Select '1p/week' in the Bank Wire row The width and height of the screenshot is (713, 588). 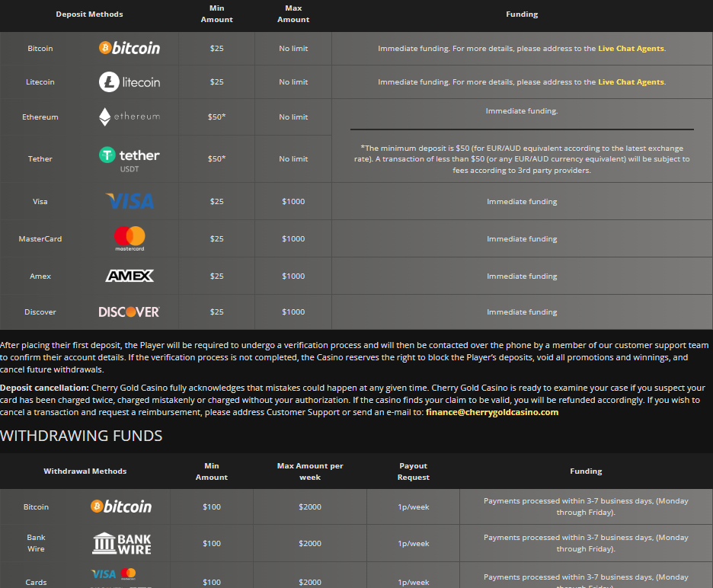point(414,543)
